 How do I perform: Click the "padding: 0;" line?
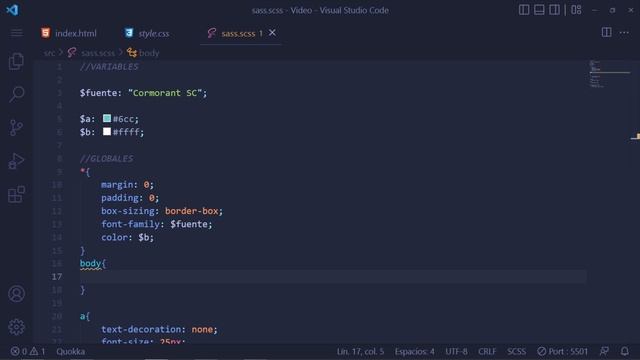coord(130,198)
